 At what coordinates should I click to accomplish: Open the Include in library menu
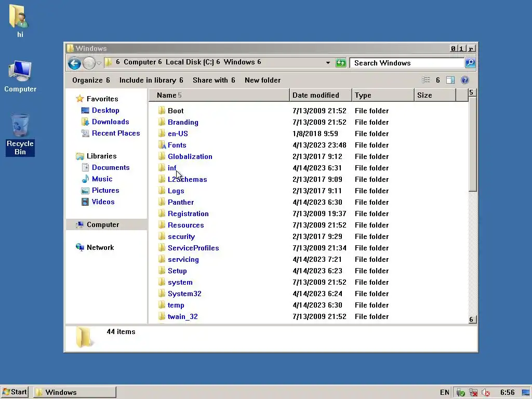(x=151, y=80)
